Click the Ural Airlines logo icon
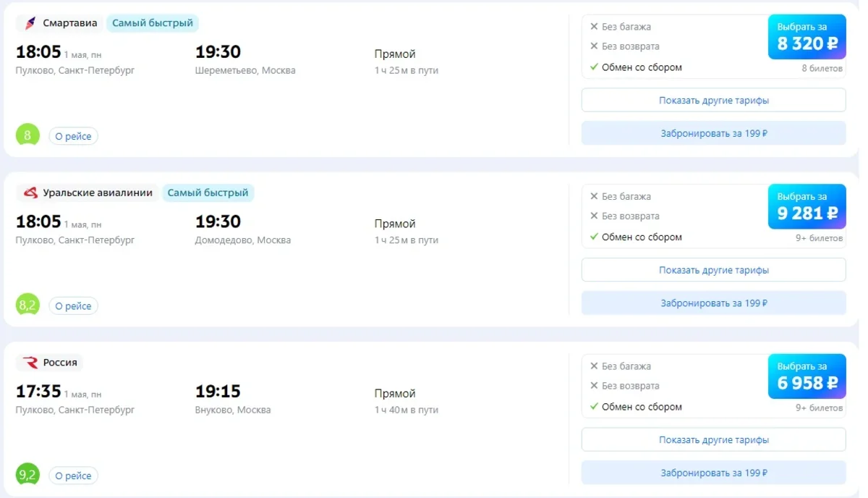The height and width of the screenshot is (498, 868). [30, 193]
